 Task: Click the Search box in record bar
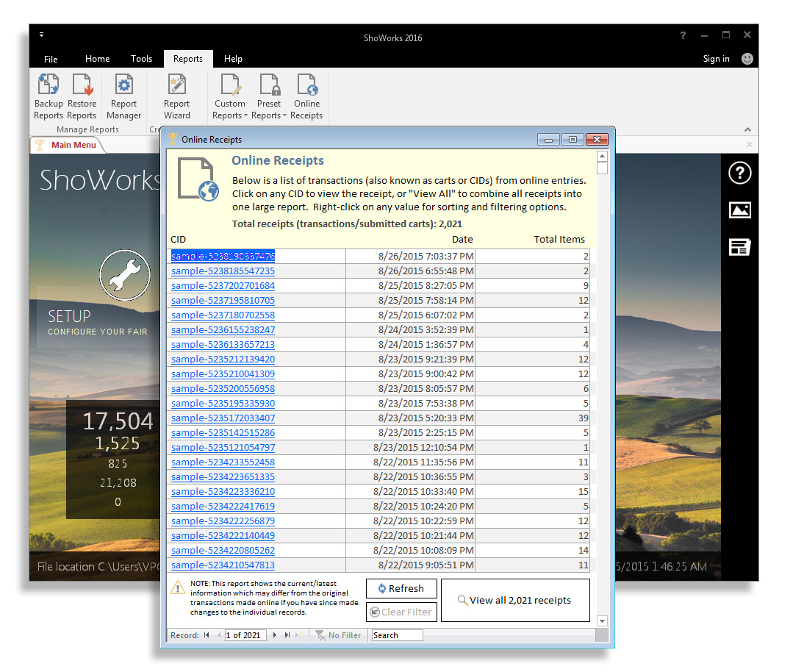[397, 635]
